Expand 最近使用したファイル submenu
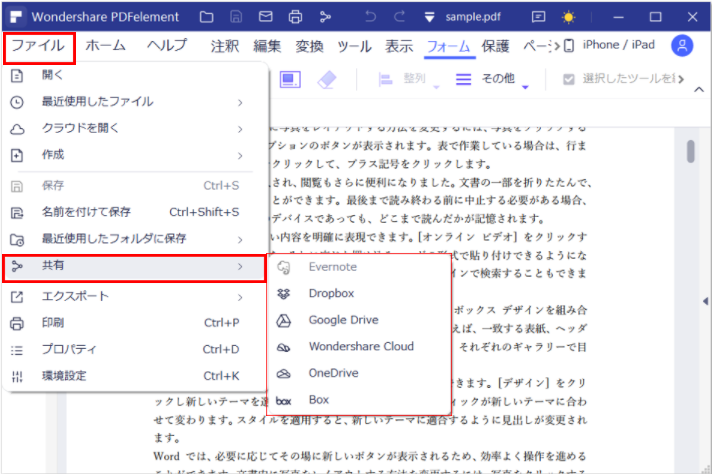 (x=134, y=102)
